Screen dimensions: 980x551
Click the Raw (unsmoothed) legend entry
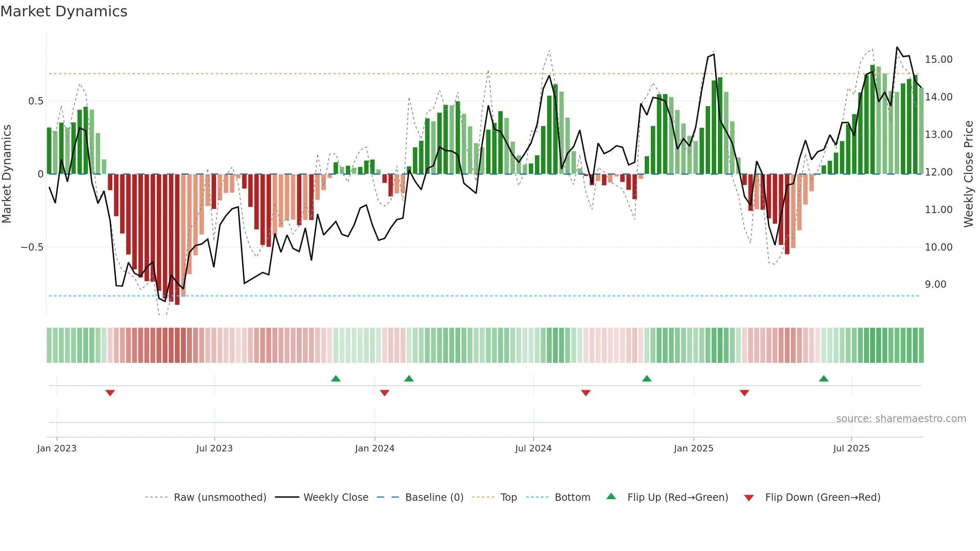click(x=206, y=497)
